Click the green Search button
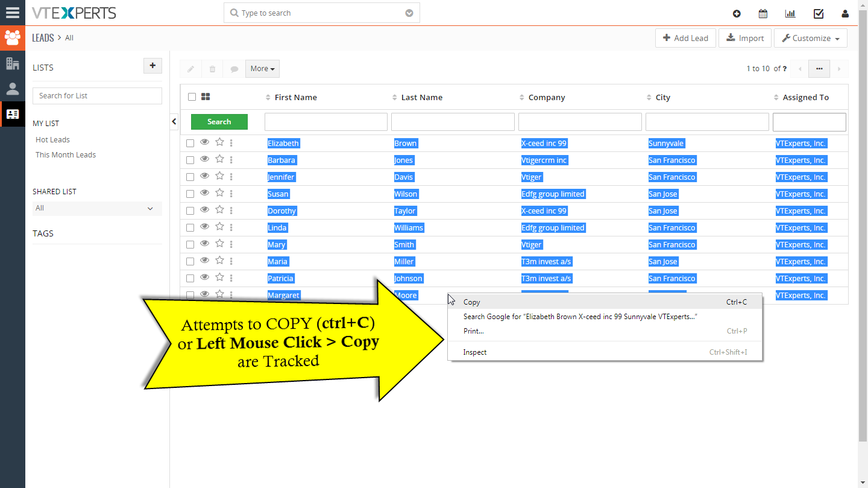This screenshot has width=868, height=488. pos(219,122)
